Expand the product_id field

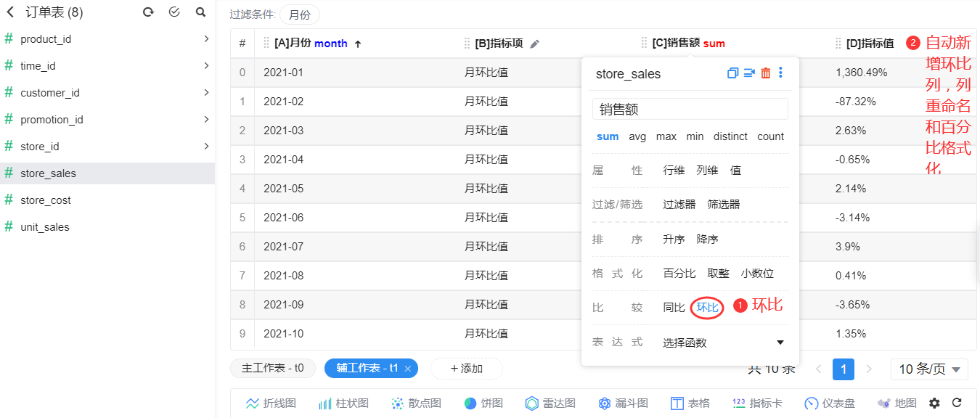tap(206, 39)
